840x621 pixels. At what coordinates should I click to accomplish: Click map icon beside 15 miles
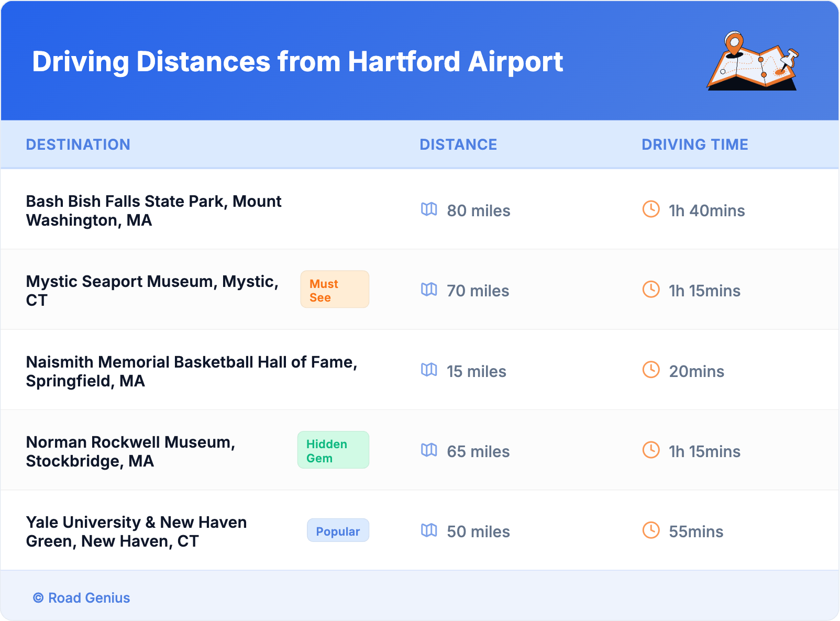429,370
